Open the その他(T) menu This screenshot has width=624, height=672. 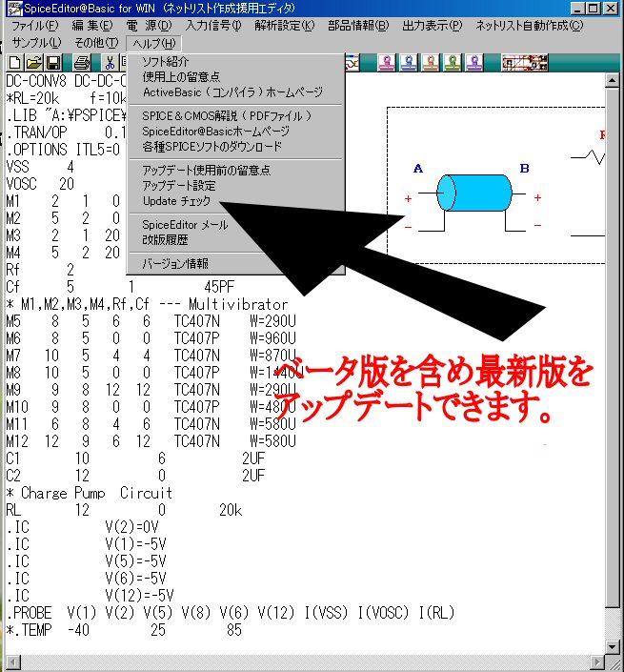(96, 43)
